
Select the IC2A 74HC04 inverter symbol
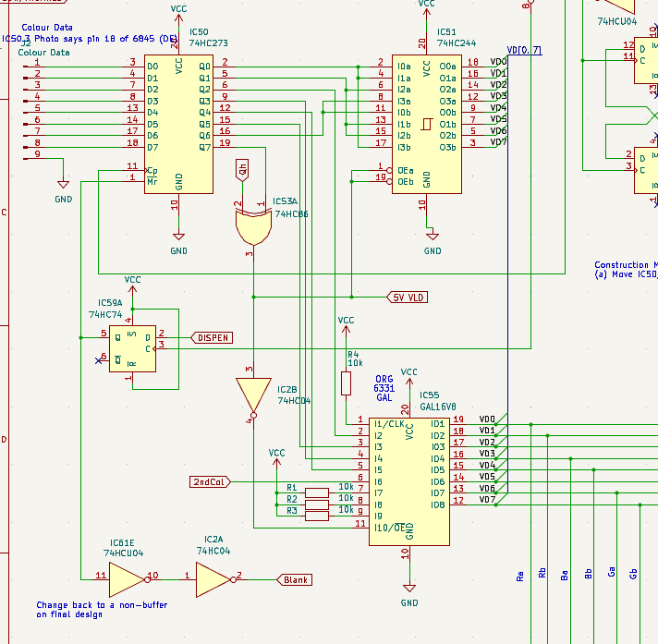pyautogui.click(x=215, y=580)
